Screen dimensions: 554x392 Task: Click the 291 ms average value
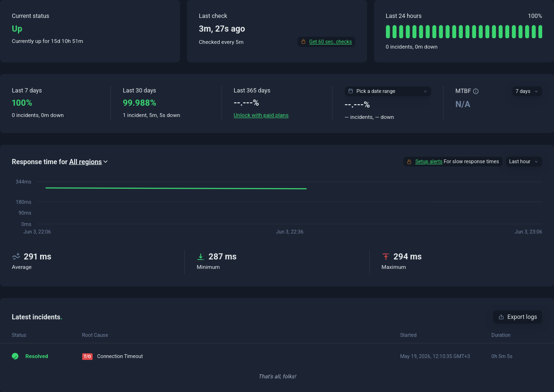click(37, 257)
